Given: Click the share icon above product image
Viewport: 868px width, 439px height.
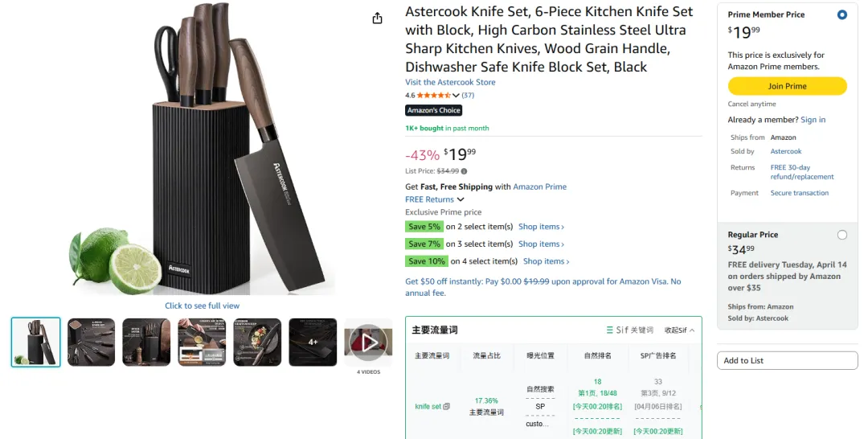Looking at the screenshot, I should tap(377, 18).
